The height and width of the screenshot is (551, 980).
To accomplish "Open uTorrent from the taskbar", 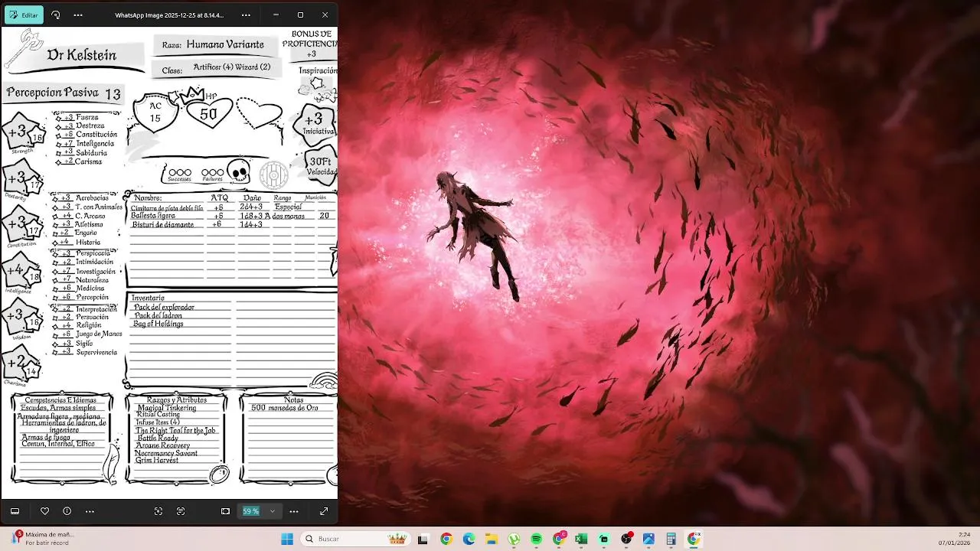I will click(514, 539).
